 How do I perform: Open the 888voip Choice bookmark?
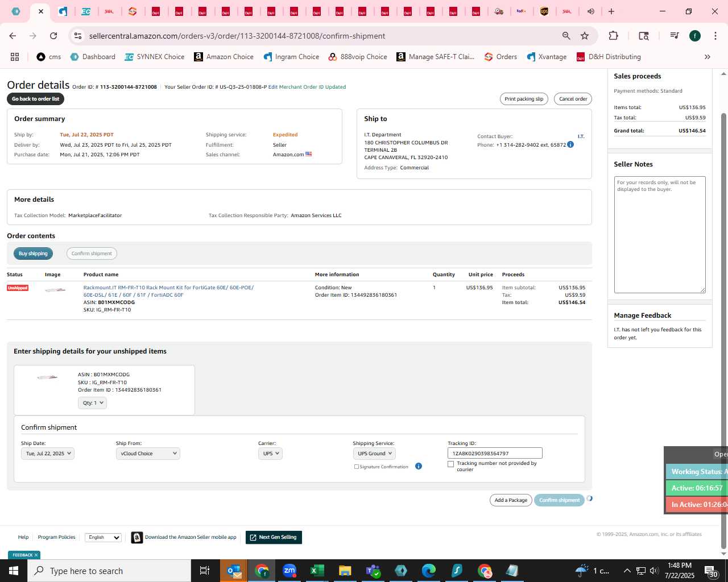(x=358, y=57)
